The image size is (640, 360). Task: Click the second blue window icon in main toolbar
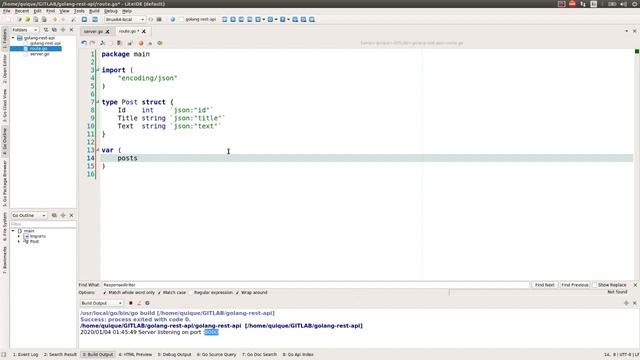coord(95,20)
